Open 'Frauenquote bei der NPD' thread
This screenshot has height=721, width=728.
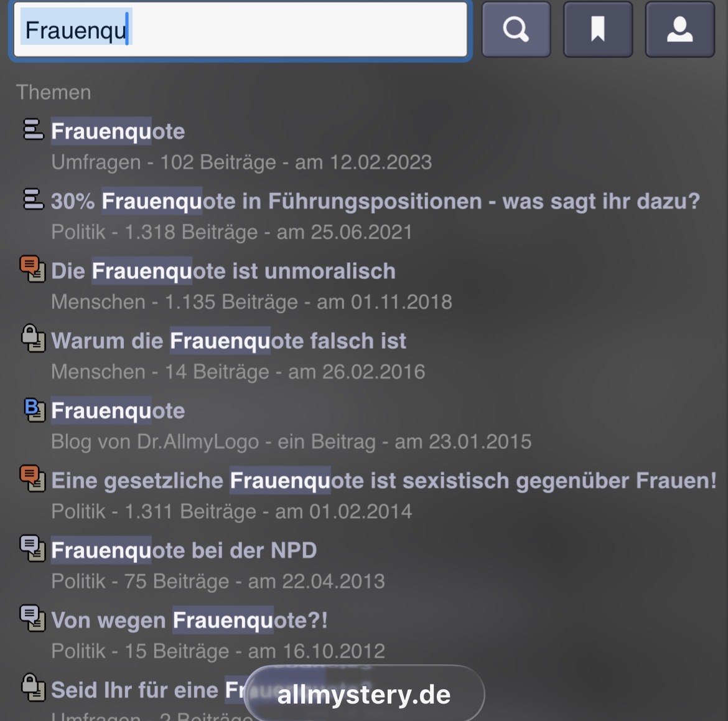coord(184,550)
